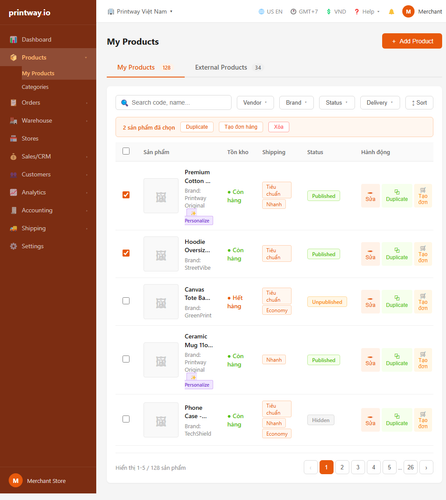Click Tạo đơn cart icon for Canvas Tote
Viewport: 446px width, 500px height.
[423, 302]
